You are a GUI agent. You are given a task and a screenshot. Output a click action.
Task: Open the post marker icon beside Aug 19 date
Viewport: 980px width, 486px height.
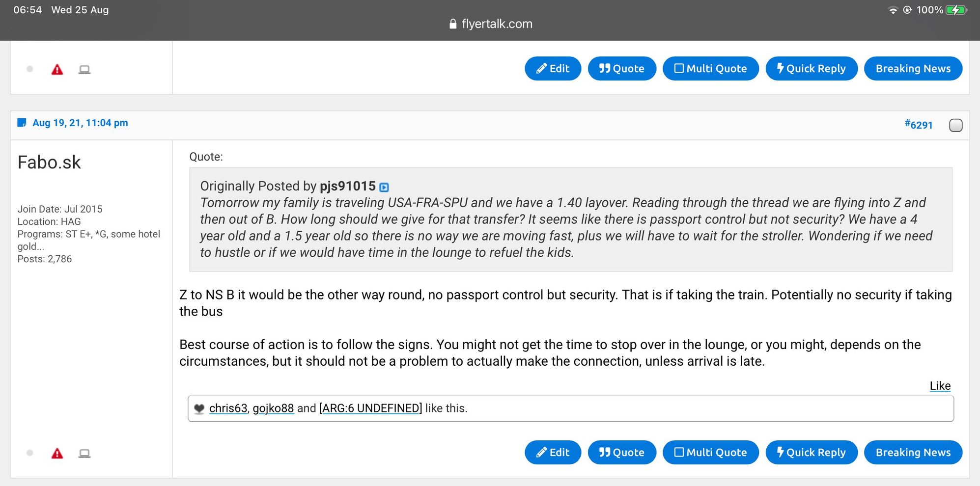22,123
